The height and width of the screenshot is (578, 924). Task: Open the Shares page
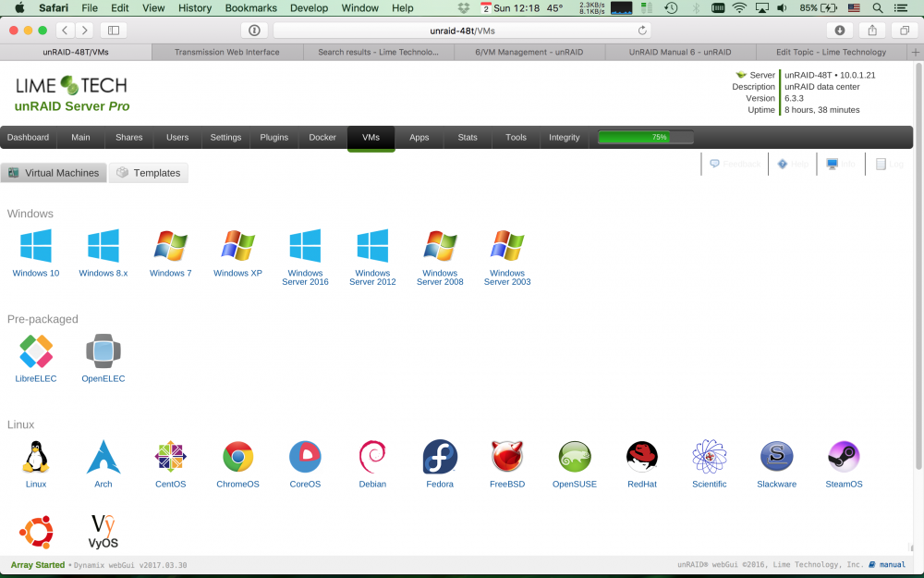tap(129, 138)
